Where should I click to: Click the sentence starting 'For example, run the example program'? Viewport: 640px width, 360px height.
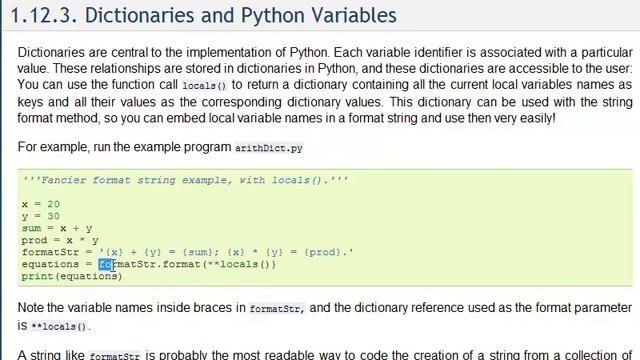(160, 147)
